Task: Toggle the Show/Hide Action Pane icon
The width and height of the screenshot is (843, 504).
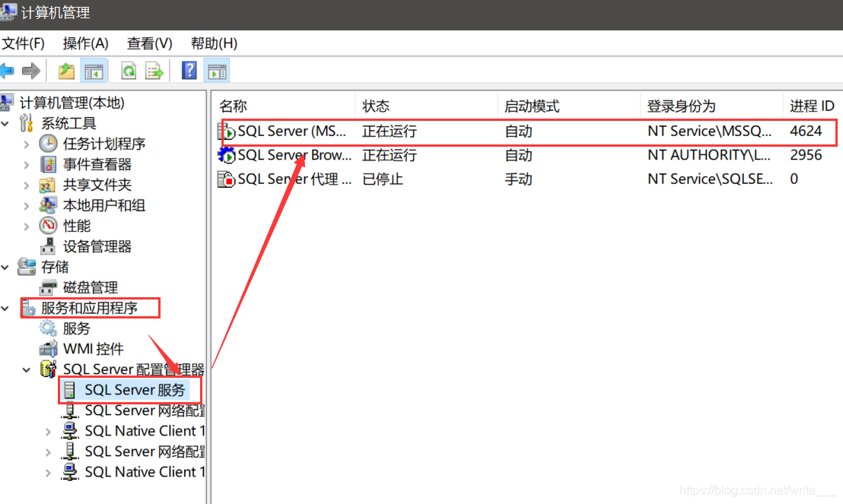Action: 217,71
